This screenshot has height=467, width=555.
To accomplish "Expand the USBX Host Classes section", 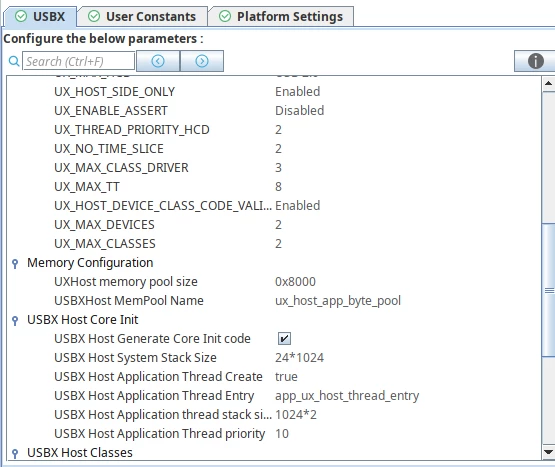I will tap(15, 453).
